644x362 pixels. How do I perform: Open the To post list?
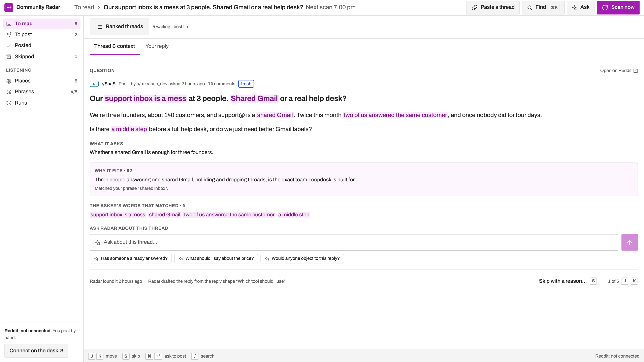click(42, 34)
